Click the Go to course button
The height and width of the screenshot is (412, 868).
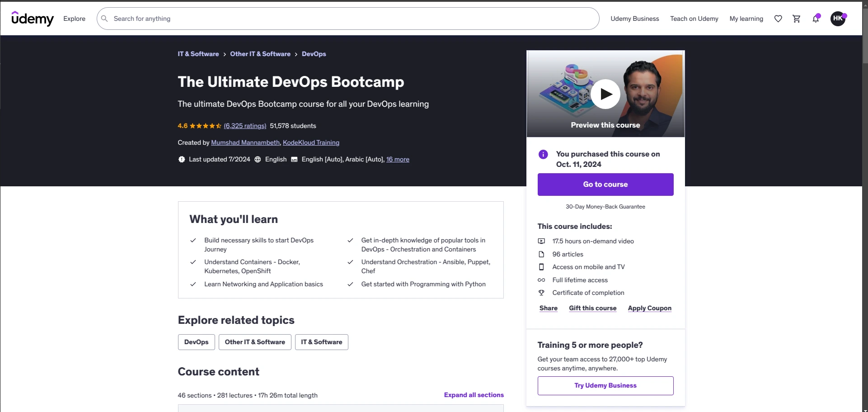[x=605, y=185]
